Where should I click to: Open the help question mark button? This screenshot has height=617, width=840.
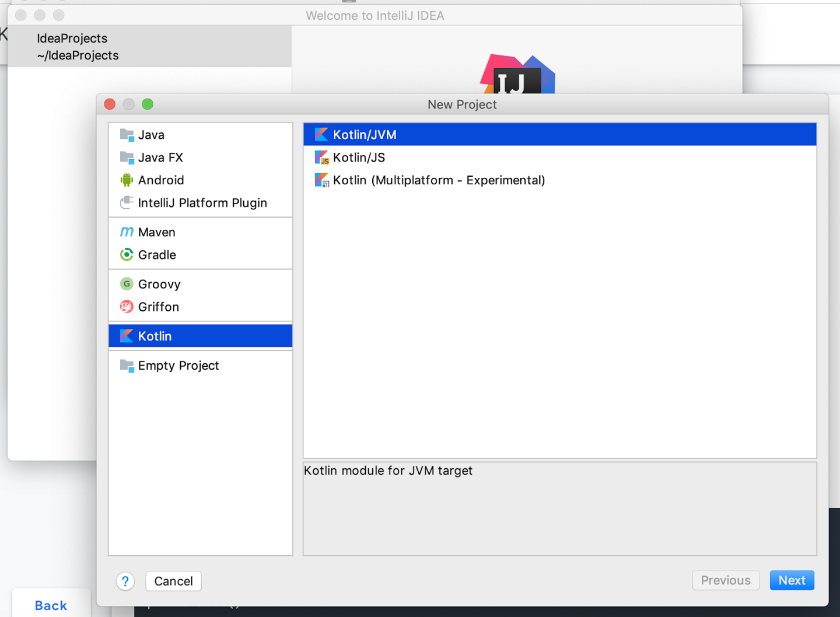(x=125, y=581)
